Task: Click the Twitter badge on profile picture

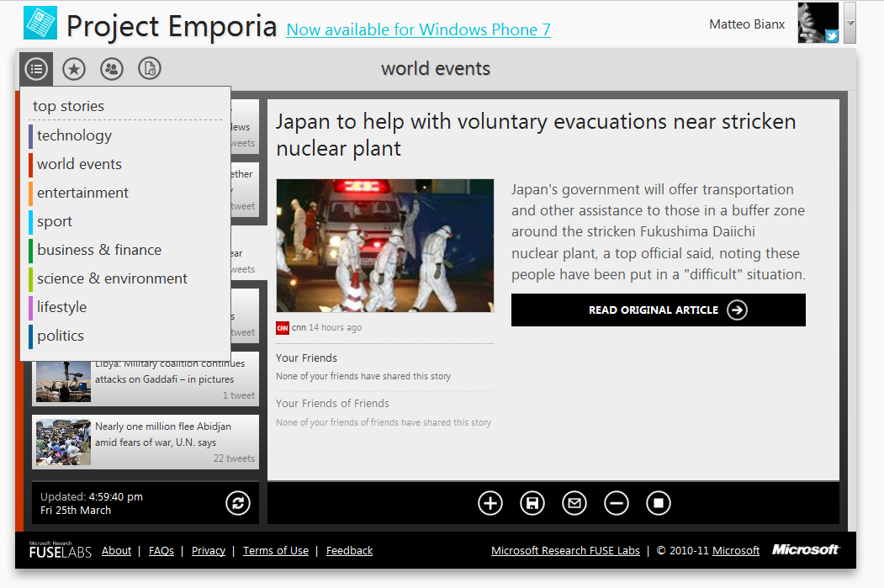Action: tap(832, 37)
